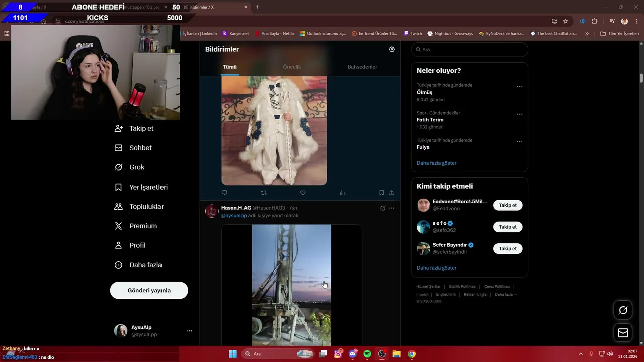Follow Eadvonn with Takip et button
644x362 pixels.
(508, 205)
